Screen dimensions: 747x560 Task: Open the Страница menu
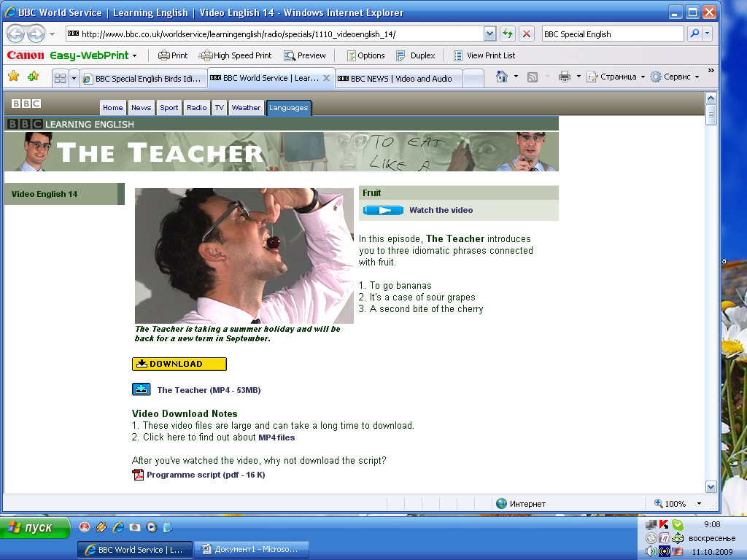click(x=616, y=76)
